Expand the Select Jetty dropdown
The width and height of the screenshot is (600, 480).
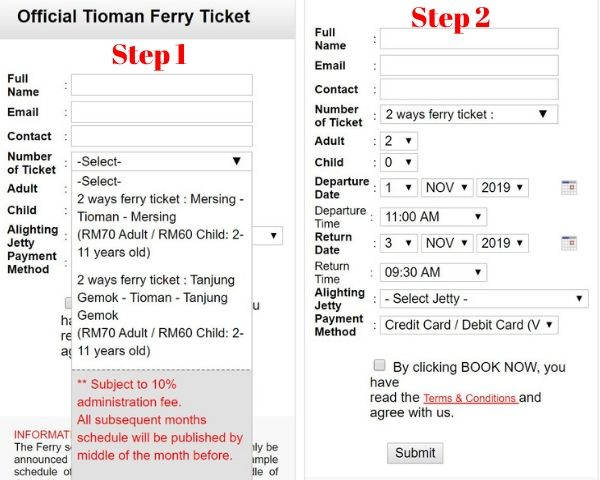pyautogui.click(x=484, y=299)
